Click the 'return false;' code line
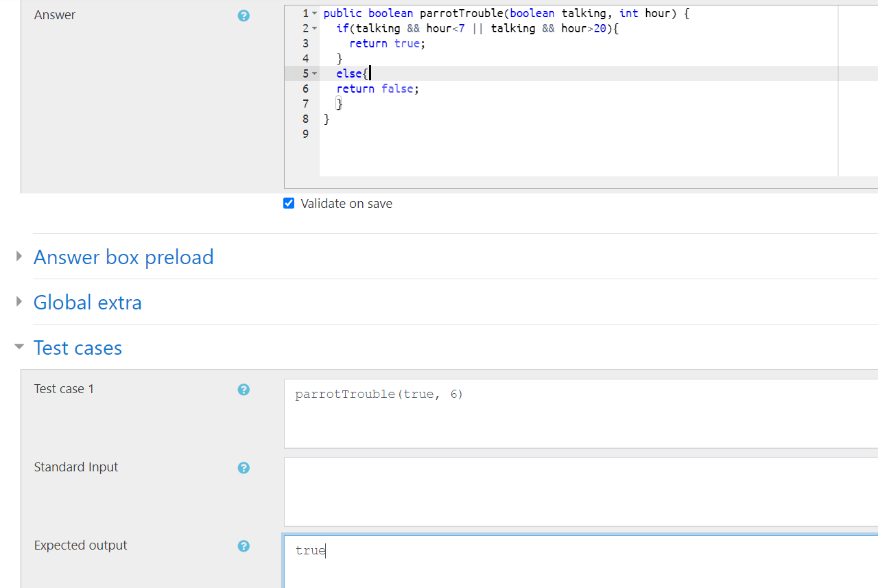The height and width of the screenshot is (588, 878). pyautogui.click(x=377, y=89)
